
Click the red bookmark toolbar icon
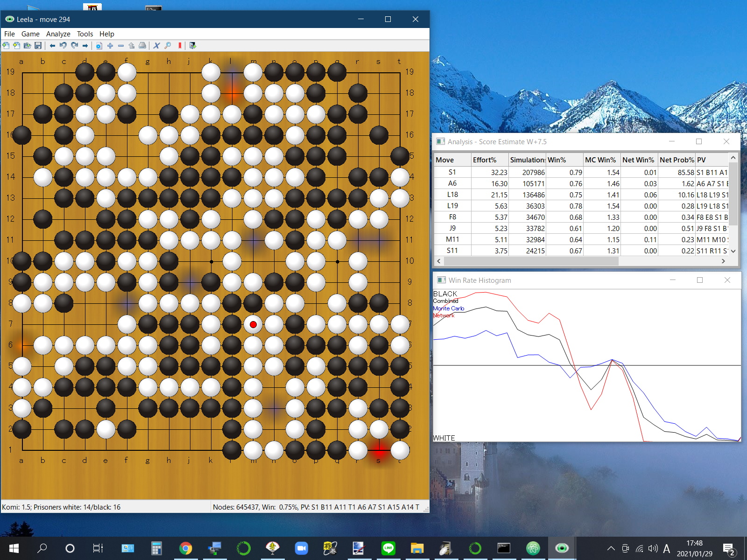coord(180,46)
